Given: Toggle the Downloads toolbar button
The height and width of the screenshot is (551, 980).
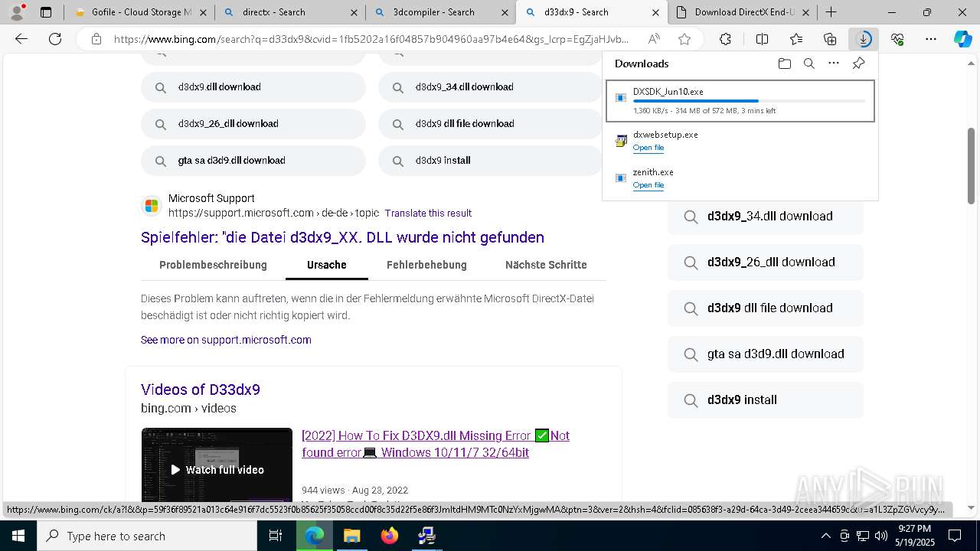Looking at the screenshot, I should click(864, 39).
